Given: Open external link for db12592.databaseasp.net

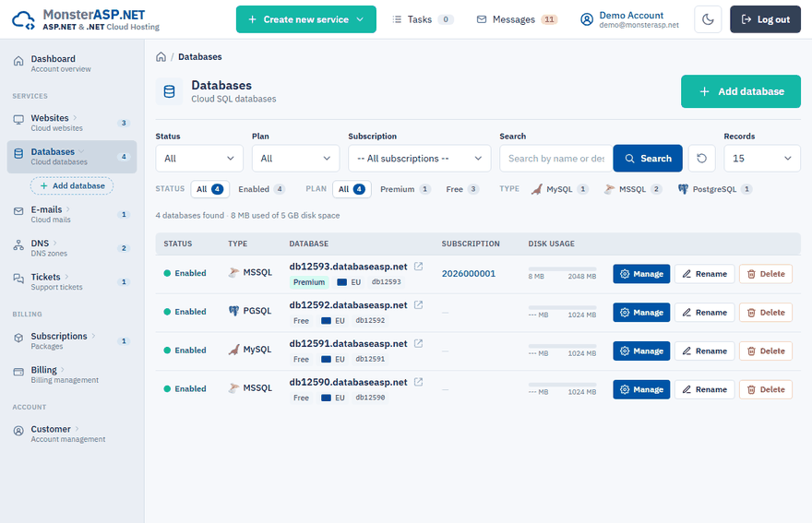Looking at the screenshot, I should [418, 305].
